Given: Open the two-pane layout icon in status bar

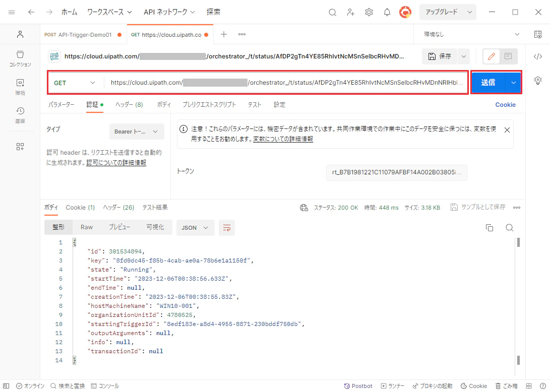Looking at the screenshot, I should pyautogui.click(x=529, y=386).
